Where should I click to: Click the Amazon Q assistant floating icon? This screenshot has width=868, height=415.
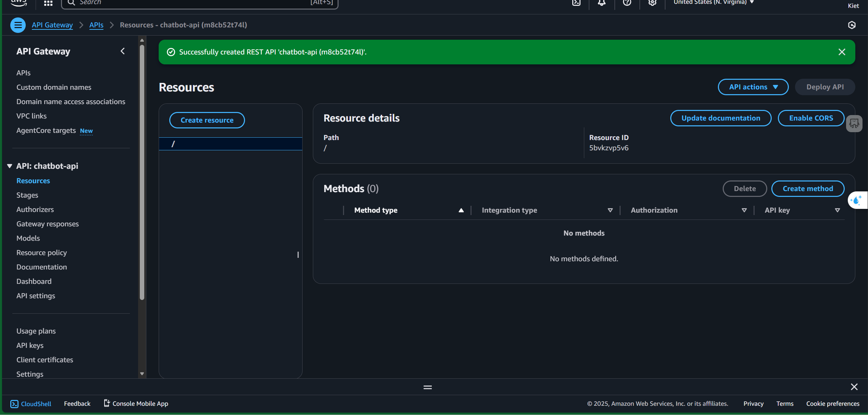856,200
